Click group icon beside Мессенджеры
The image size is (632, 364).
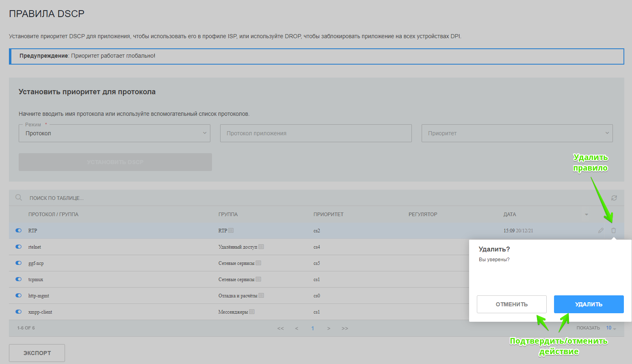[x=252, y=312]
